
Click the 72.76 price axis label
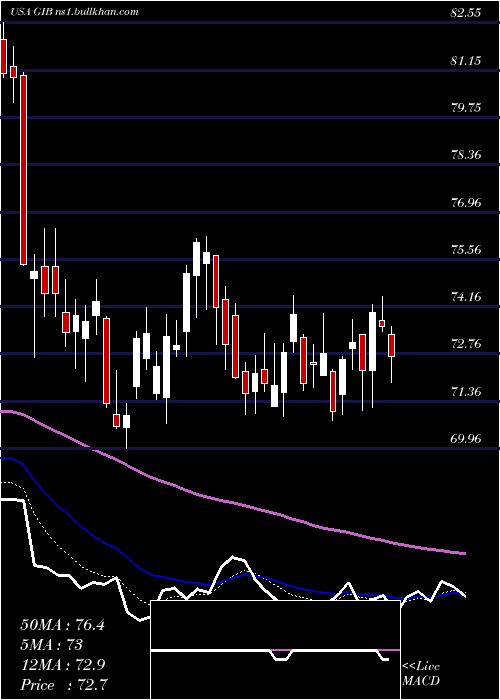pos(466,344)
